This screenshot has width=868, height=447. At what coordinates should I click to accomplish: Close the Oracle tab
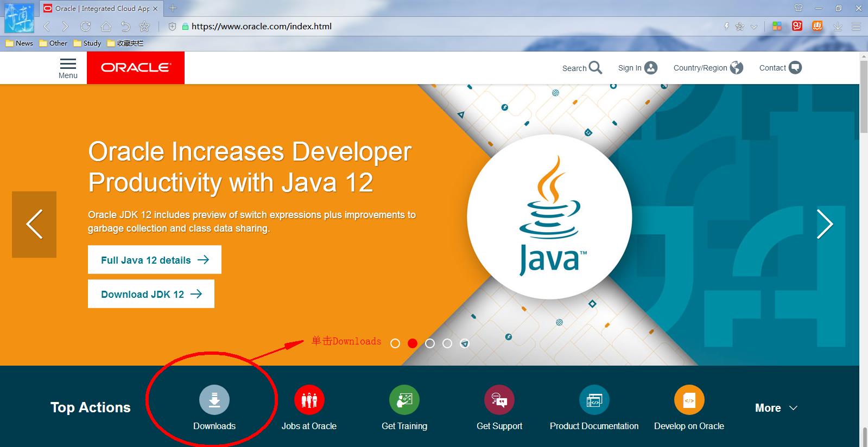pos(155,8)
